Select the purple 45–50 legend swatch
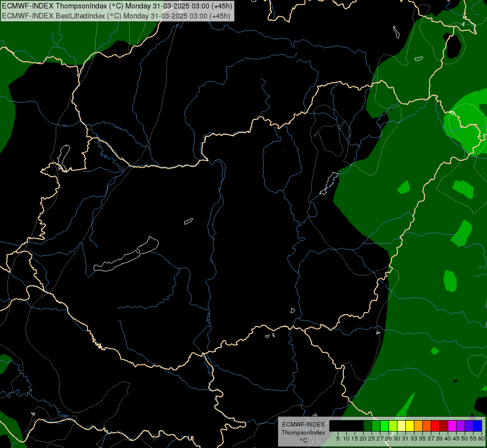 click(461, 426)
